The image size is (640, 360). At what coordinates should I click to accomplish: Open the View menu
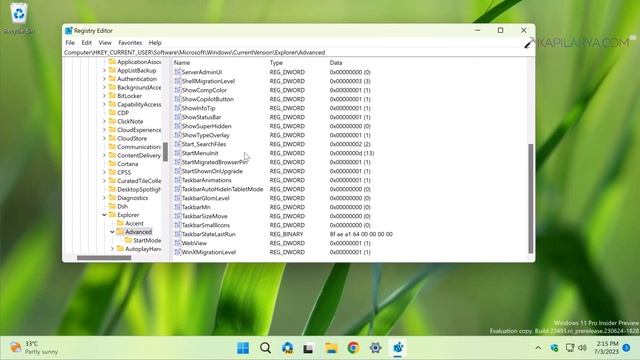tap(105, 42)
